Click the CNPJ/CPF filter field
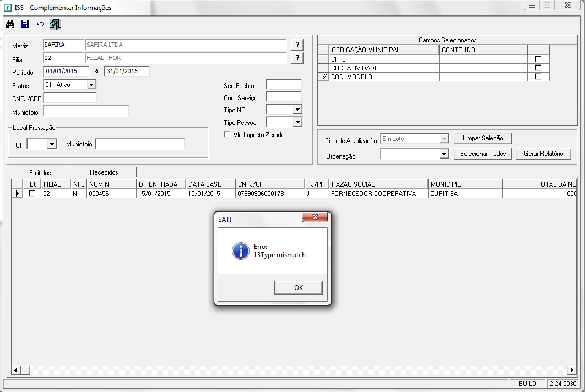Viewport: 585px width, 392px height. pos(70,98)
